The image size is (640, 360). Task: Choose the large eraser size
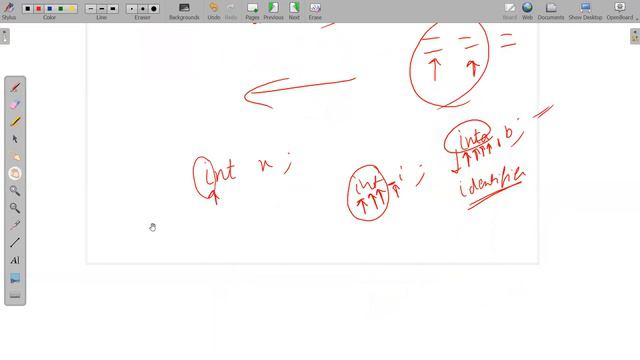[x=153, y=9]
